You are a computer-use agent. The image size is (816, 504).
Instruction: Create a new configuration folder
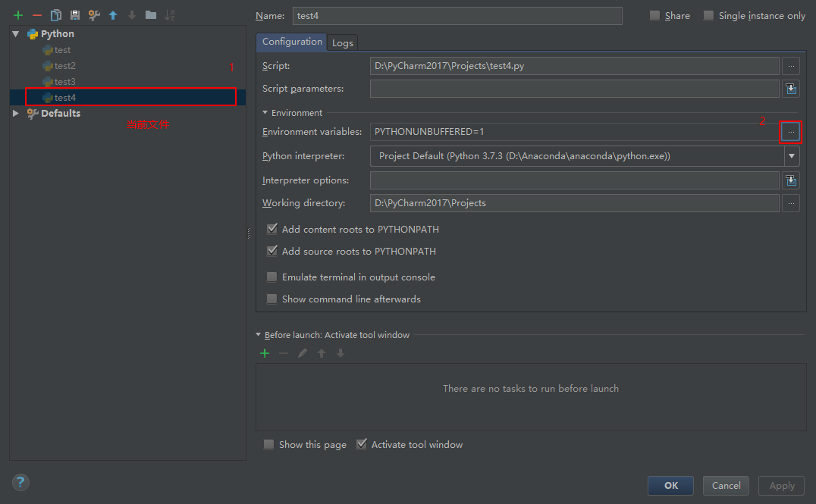pyautogui.click(x=149, y=14)
